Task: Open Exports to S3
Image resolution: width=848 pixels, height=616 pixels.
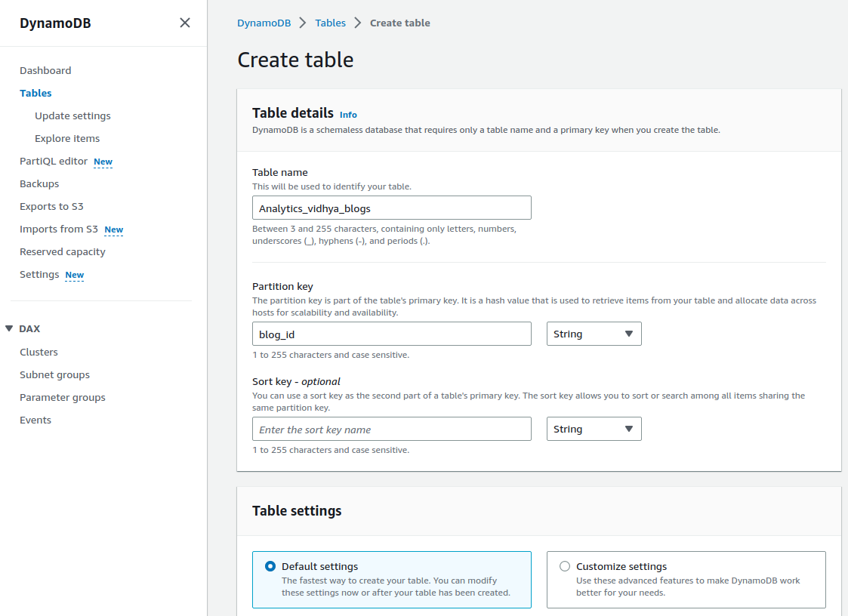Action: tap(51, 207)
